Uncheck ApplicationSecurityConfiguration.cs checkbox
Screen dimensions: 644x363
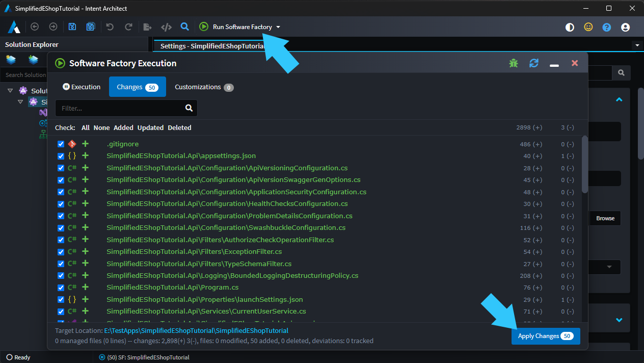pyautogui.click(x=61, y=192)
